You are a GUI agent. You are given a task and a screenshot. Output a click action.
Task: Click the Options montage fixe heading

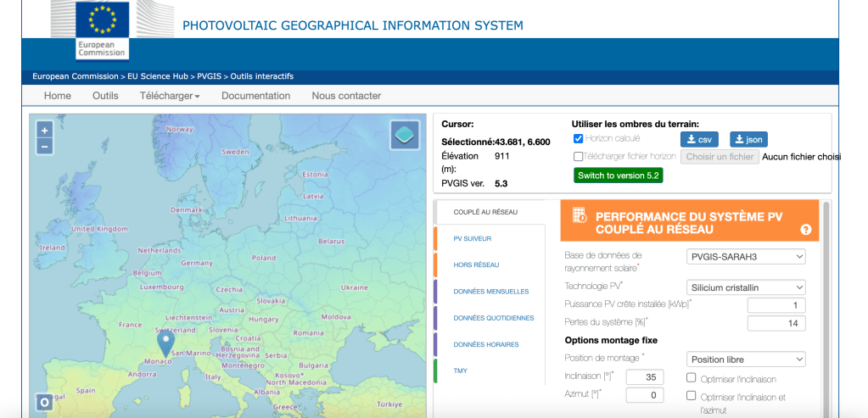point(611,340)
